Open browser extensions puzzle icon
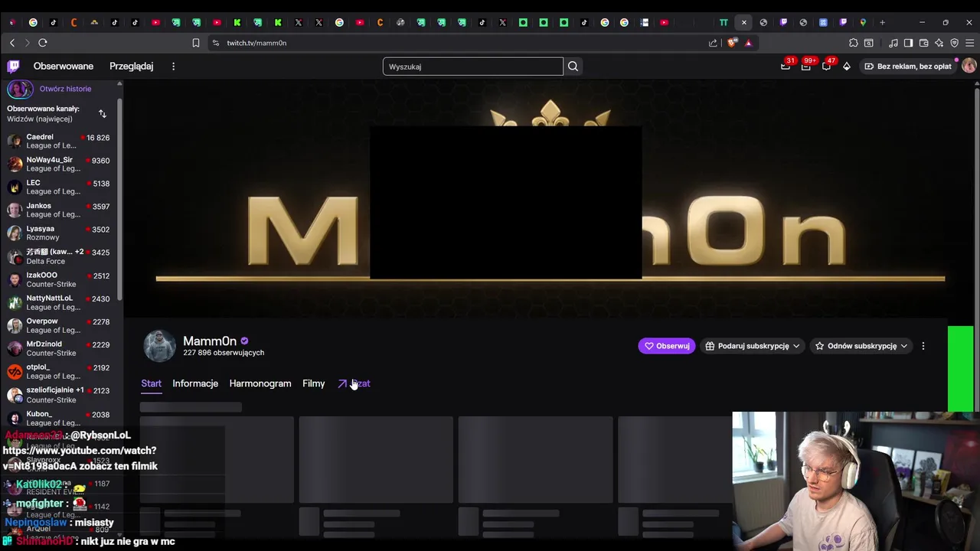 (x=854, y=43)
